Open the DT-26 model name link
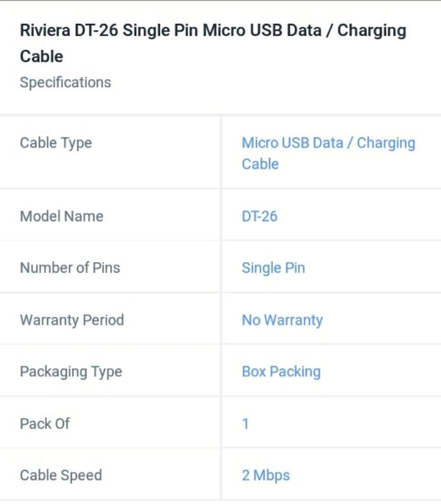 point(259,216)
